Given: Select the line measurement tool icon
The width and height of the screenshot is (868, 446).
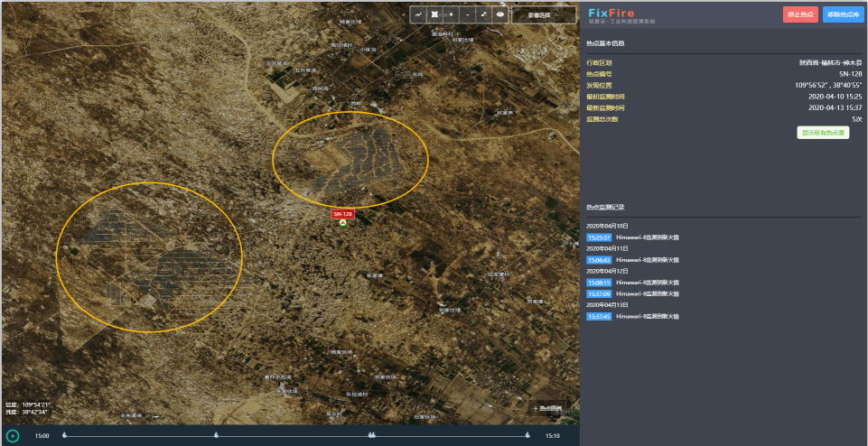Looking at the screenshot, I should pyautogui.click(x=419, y=14).
